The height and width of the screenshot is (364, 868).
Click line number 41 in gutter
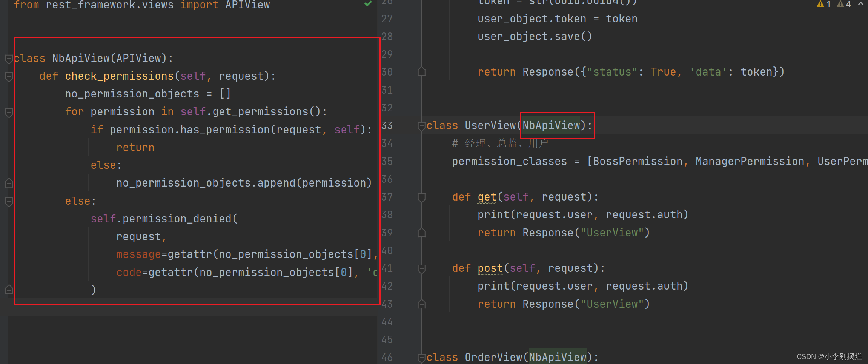tap(387, 268)
